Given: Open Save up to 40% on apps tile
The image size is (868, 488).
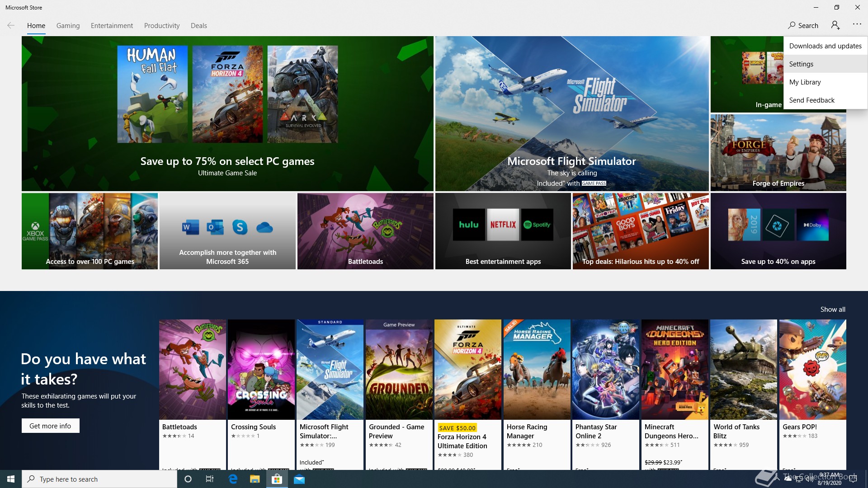Looking at the screenshot, I should 778,231.
